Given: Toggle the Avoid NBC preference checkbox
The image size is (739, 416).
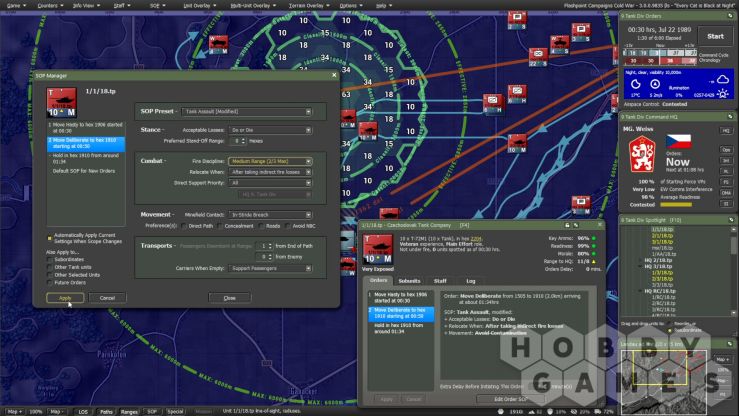Looking at the screenshot, I should point(288,226).
